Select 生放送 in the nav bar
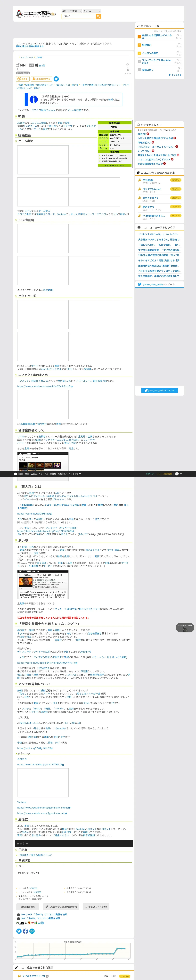 (x=33, y=474)
